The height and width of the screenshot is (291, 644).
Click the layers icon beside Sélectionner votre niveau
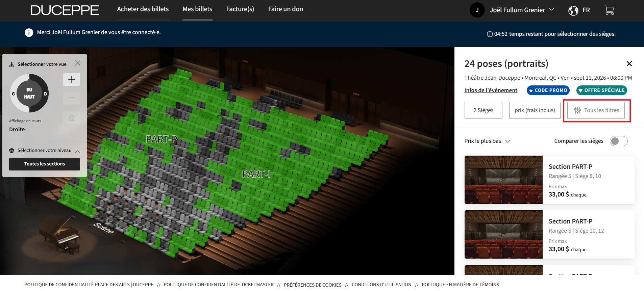pos(12,151)
